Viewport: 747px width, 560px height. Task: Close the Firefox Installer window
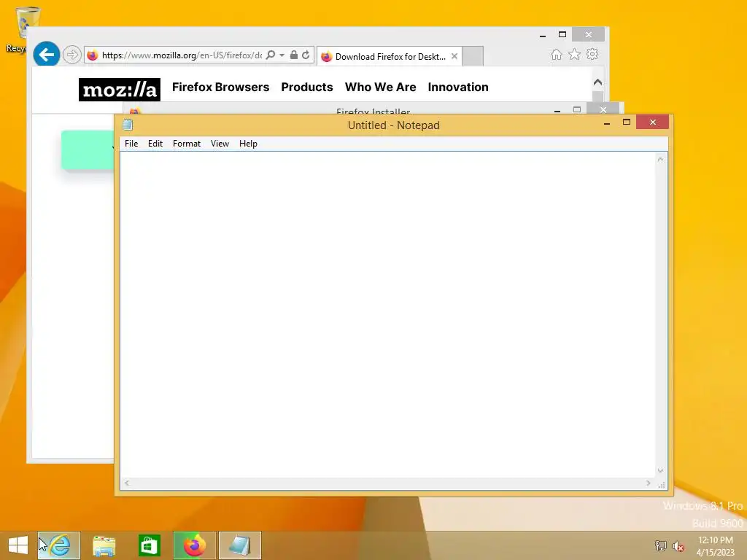[603, 109]
